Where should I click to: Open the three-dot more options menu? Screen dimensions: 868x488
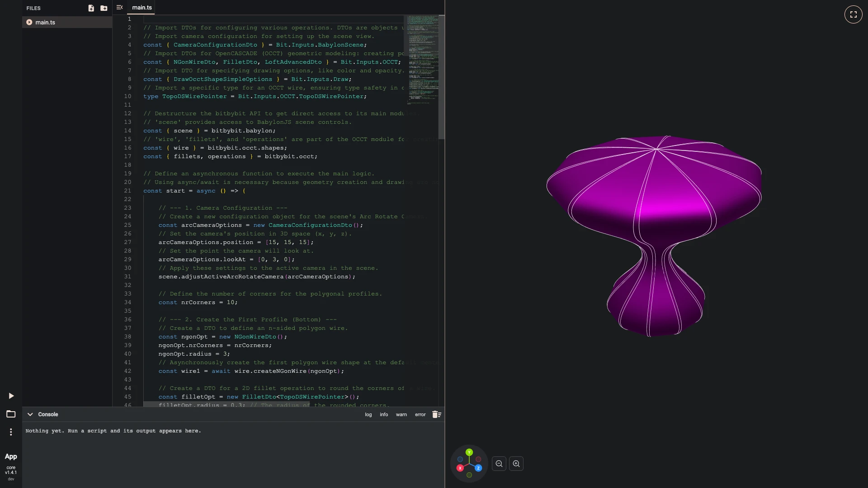(x=11, y=432)
